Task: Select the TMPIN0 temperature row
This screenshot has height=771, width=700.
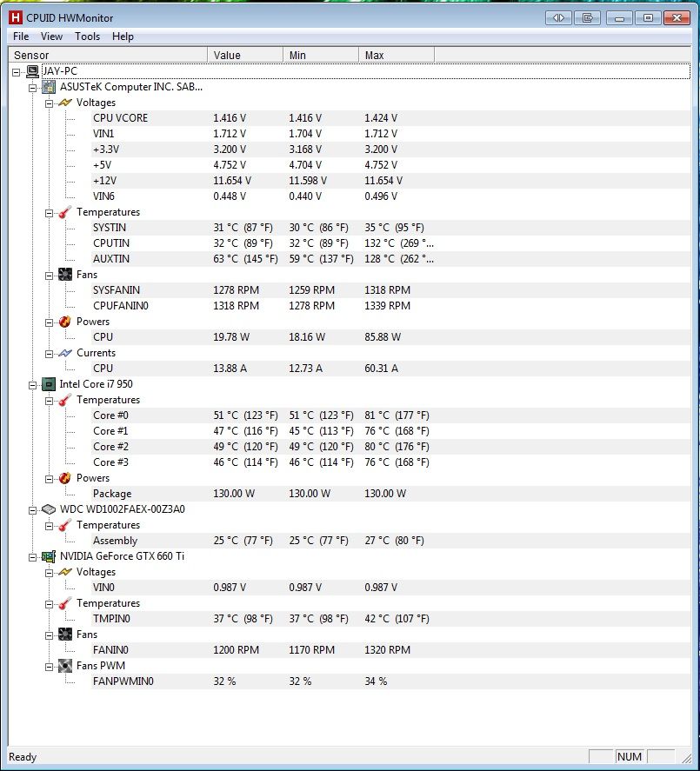Action: click(x=390, y=619)
